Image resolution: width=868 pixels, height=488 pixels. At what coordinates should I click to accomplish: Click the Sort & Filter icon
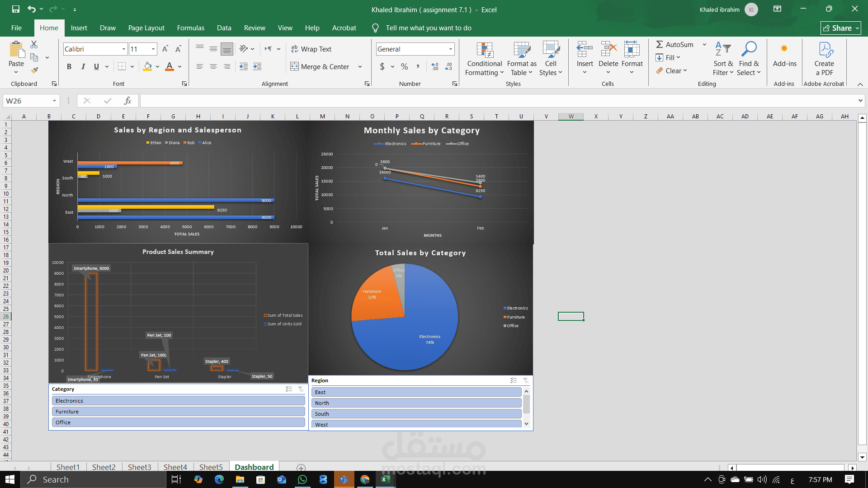pos(723,49)
